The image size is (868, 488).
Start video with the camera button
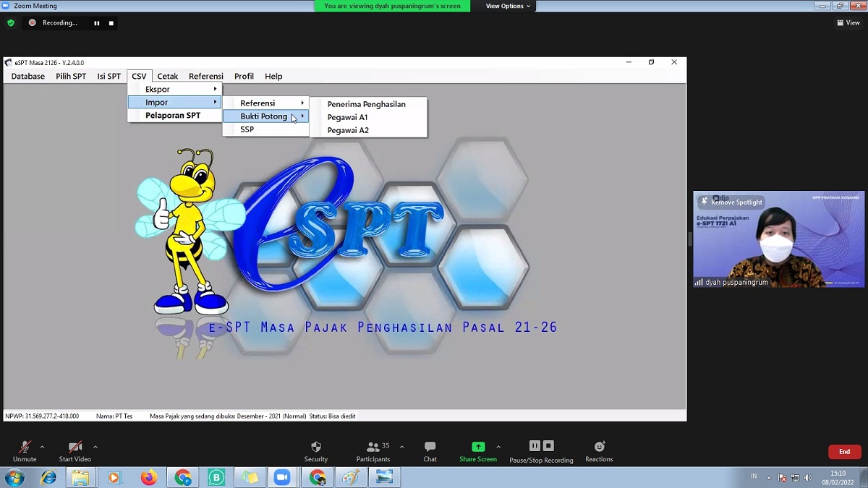coord(75,447)
